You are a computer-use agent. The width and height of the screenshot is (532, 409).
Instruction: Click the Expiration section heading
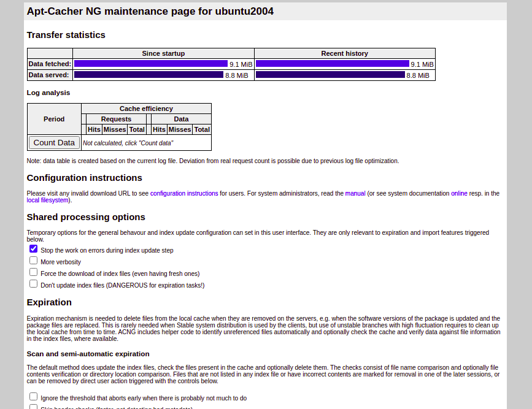[x=49, y=302]
